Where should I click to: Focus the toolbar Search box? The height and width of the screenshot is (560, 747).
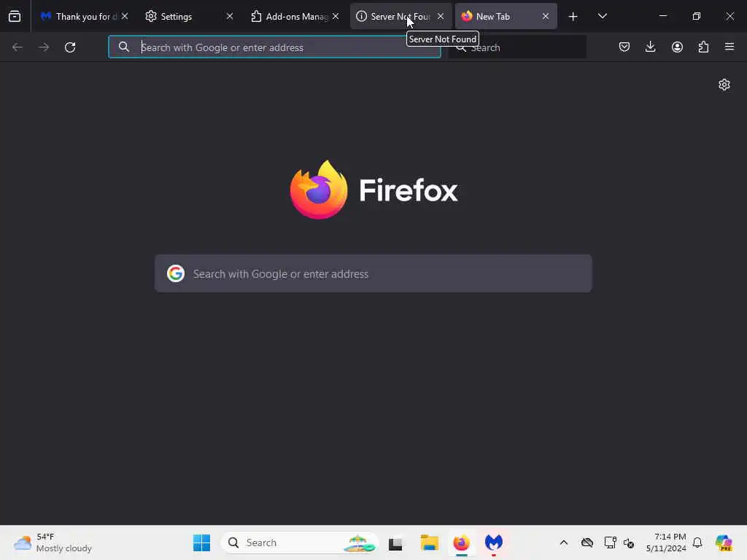click(517, 47)
